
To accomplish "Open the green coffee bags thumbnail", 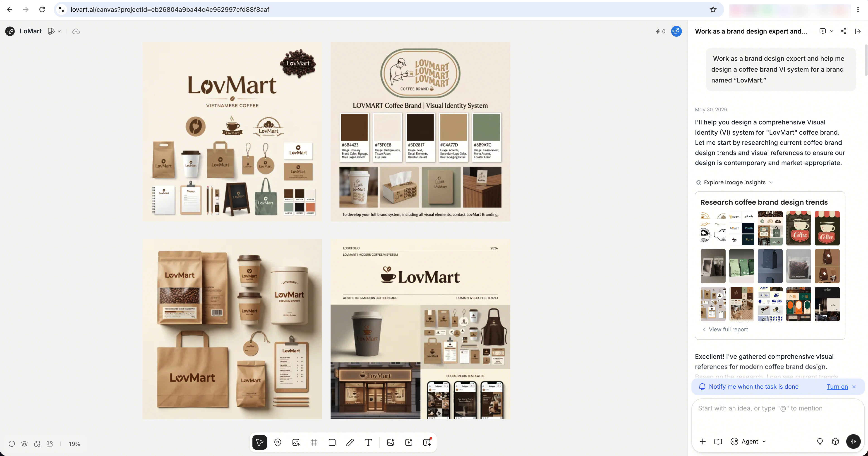I will point(741,266).
